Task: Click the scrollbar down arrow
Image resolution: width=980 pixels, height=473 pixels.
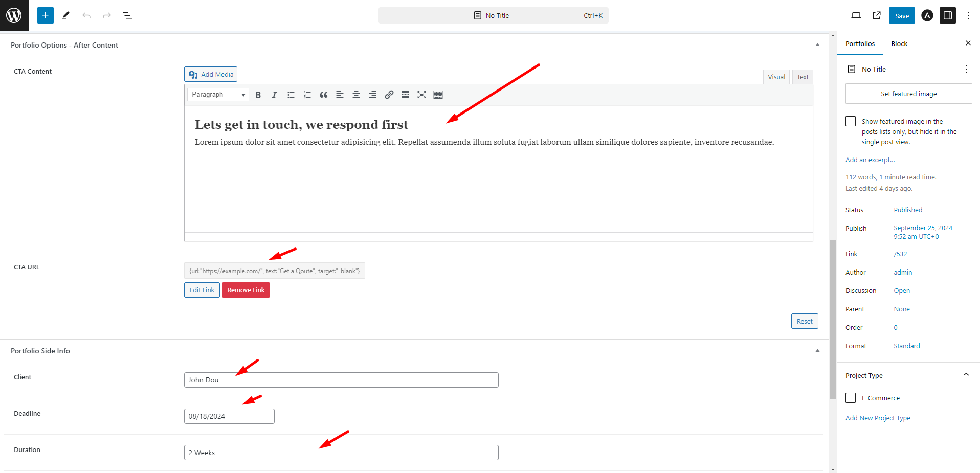Action: click(x=833, y=469)
